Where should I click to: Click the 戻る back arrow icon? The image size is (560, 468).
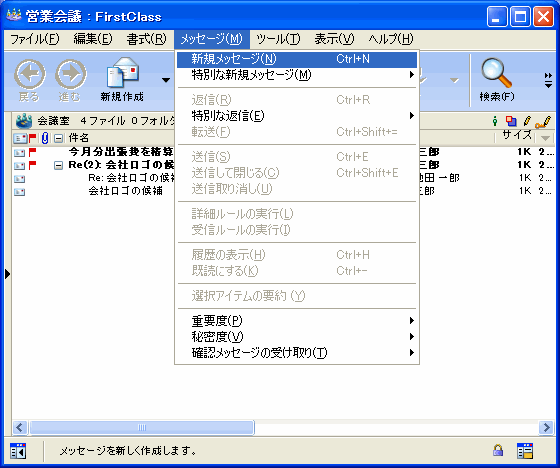tap(30, 74)
